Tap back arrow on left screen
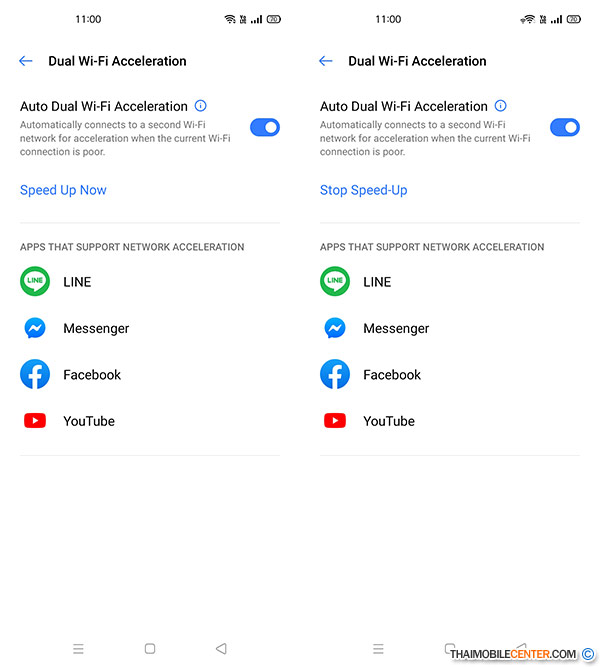Image resolution: width=600 pixels, height=667 pixels. 26,61
